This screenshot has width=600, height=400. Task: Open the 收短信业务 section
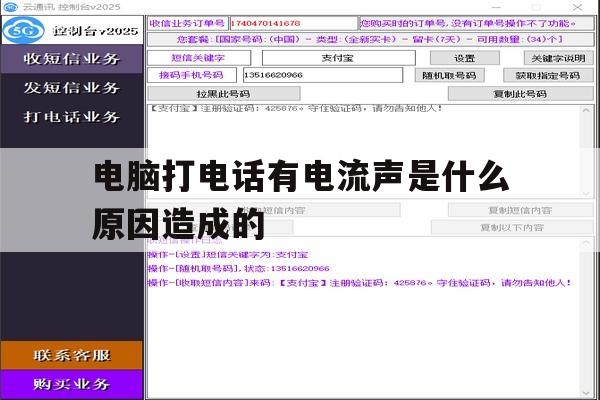pos(72,59)
